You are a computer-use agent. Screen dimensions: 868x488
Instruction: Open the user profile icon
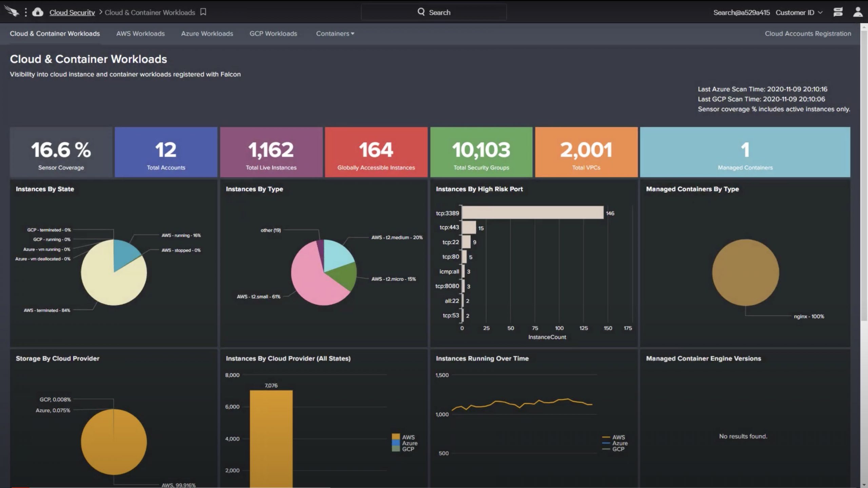click(857, 12)
